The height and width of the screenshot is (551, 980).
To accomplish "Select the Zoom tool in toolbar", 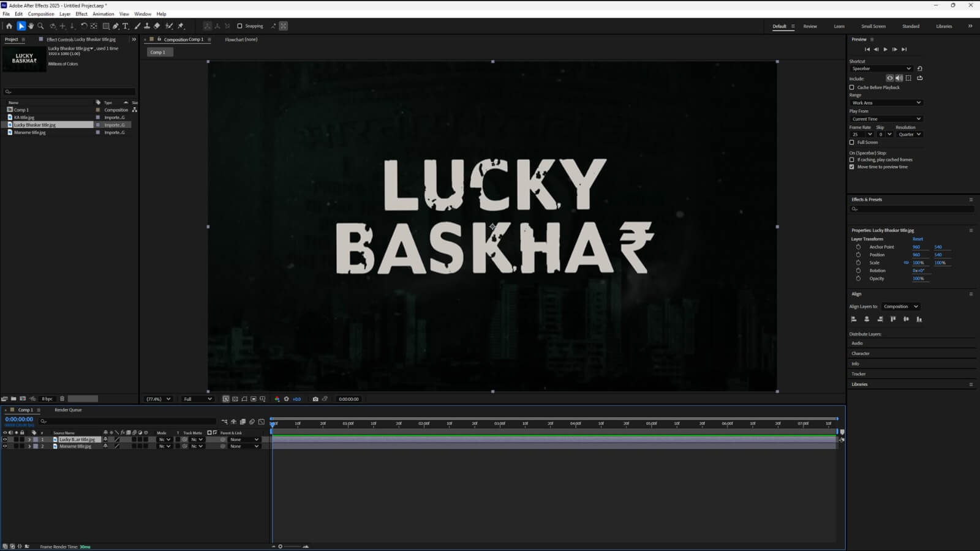I will [40, 26].
